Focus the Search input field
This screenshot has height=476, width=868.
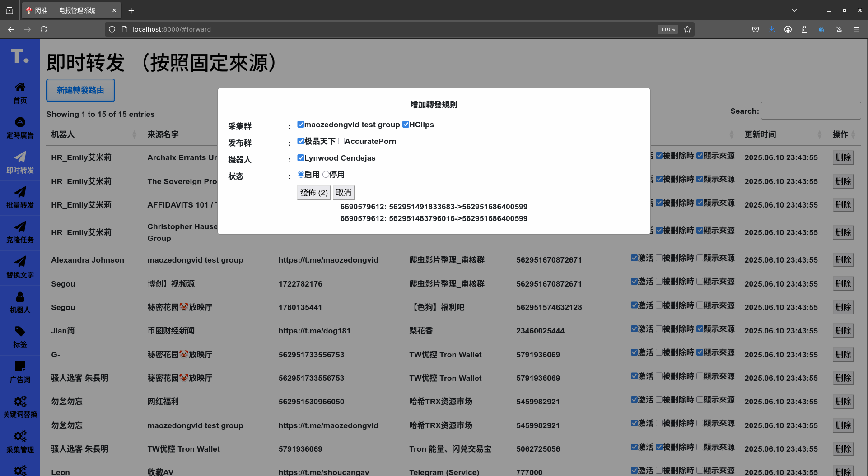pyautogui.click(x=811, y=111)
